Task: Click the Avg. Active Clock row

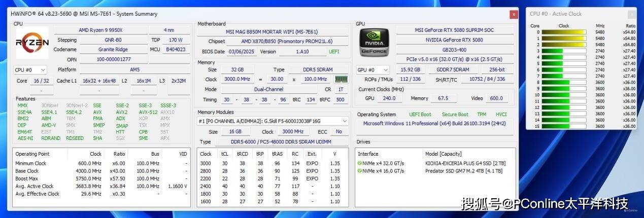Action: [101, 186]
